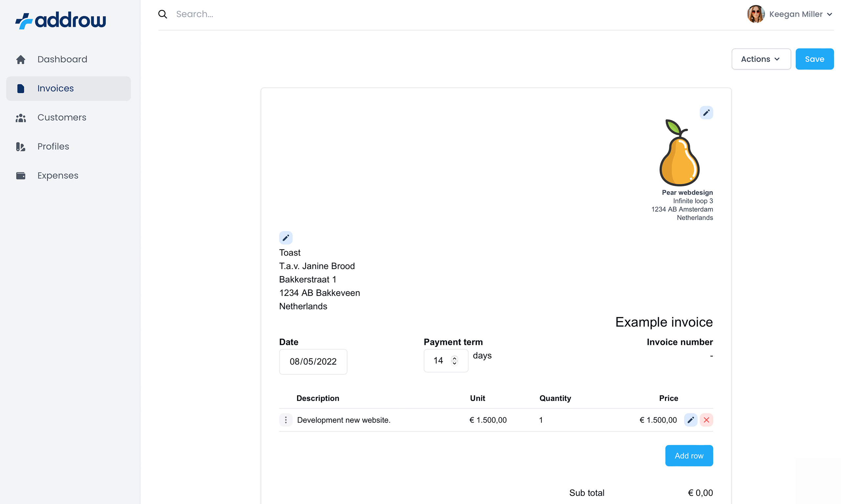This screenshot has height=504, width=841.
Task: Click the Save button
Action: click(815, 59)
